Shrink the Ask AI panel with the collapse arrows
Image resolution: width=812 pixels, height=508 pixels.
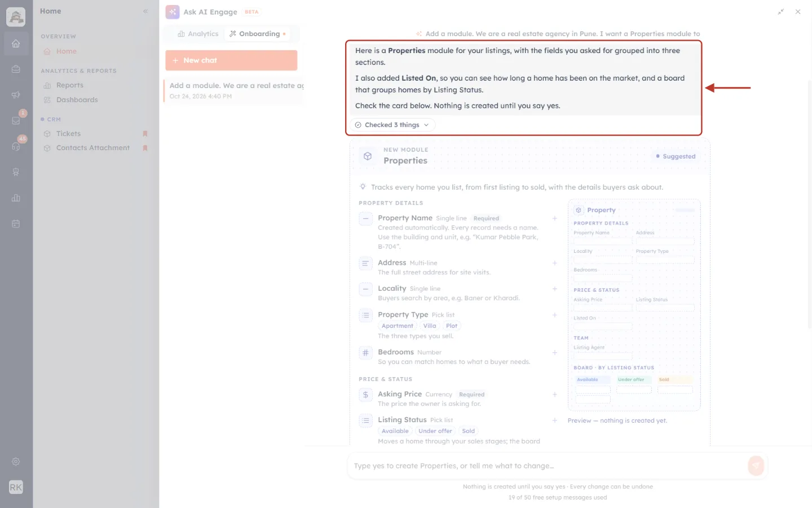781,12
